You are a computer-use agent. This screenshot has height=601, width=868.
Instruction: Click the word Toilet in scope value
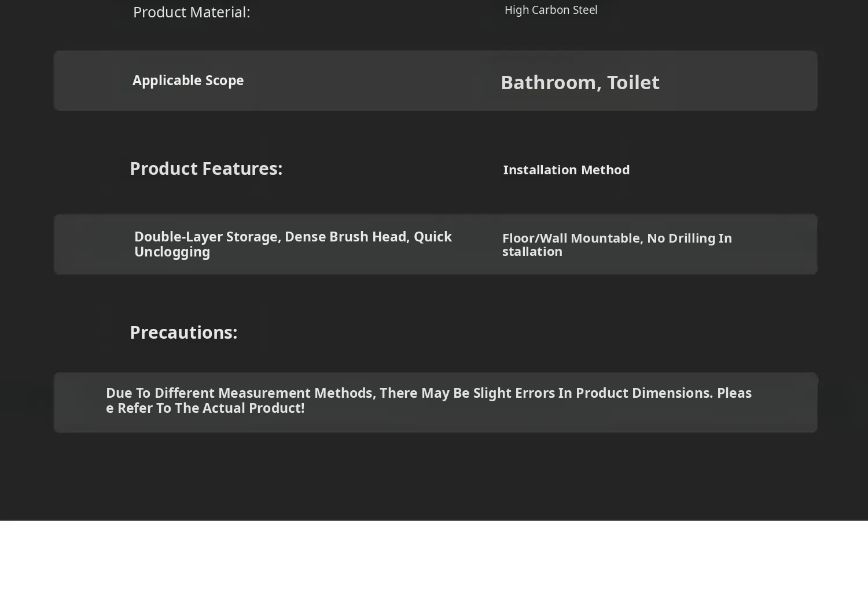[633, 82]
